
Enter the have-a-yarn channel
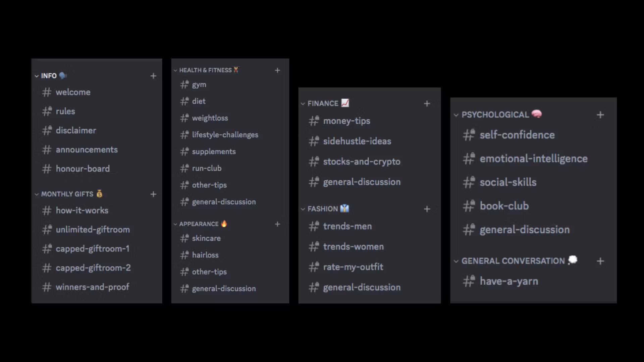(508, 281)
